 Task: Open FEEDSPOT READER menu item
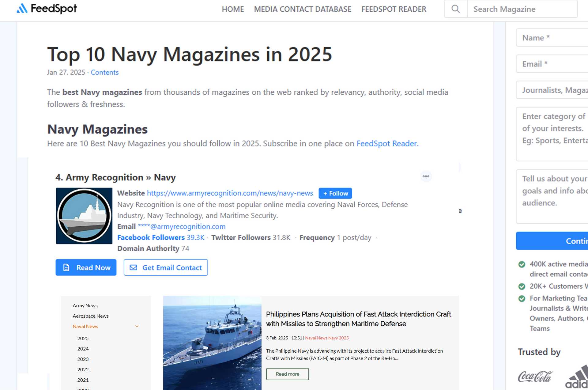point(394,9)
